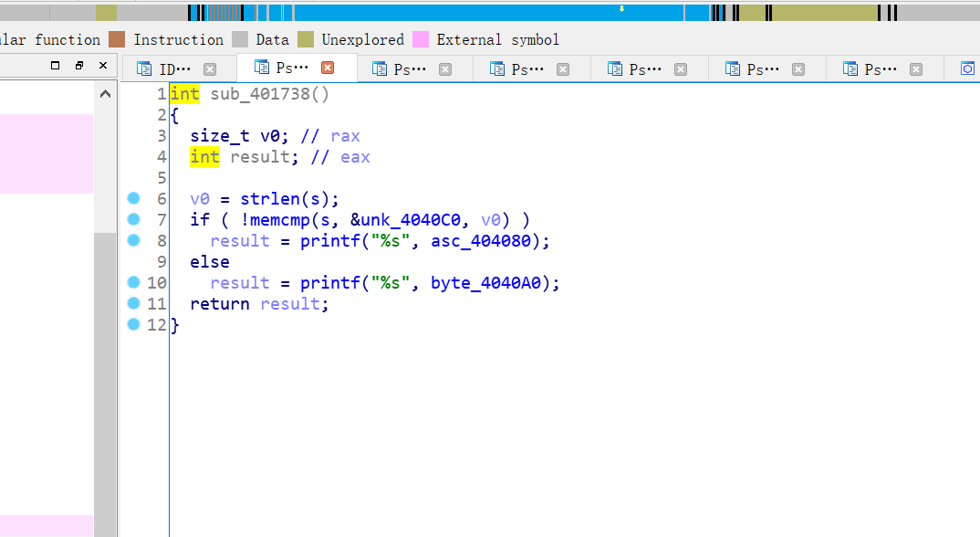Click yellow arrow marker in navigation band

(x=622, y=9)
